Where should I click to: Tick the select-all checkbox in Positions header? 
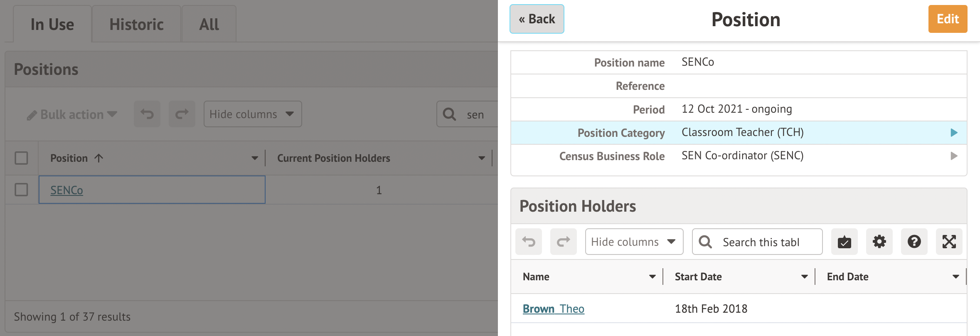click(x=21, y=158)
